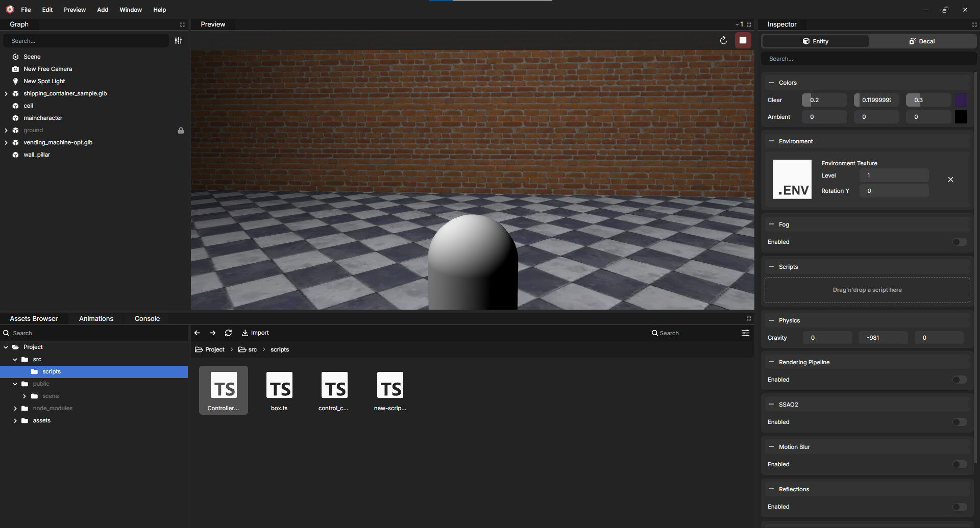Open the File menu

point(26,10)
